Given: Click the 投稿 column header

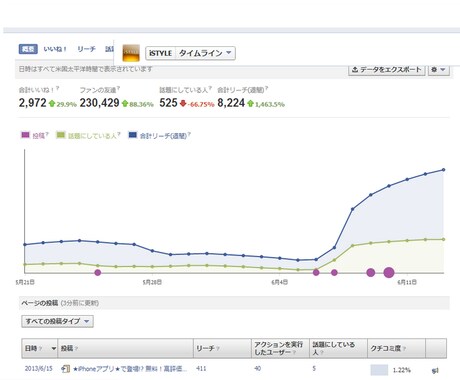Looking at the screenshot, I should (125, 348).
